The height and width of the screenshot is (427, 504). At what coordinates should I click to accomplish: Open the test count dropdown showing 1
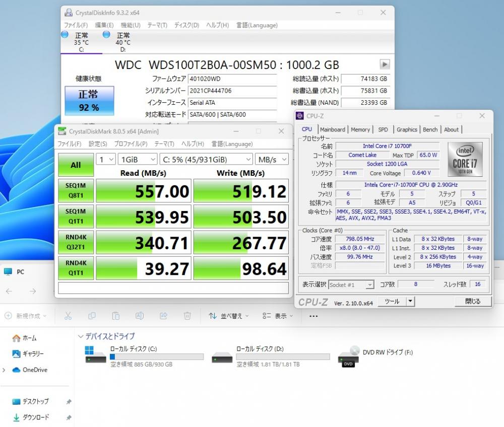pyautogui.click(x=106, y=159)
